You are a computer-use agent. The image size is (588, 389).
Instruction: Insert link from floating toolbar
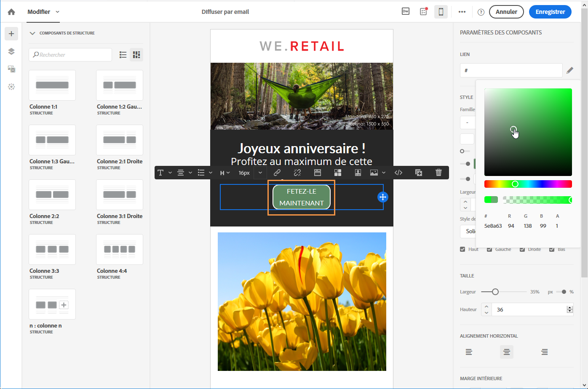click(277, 173)
